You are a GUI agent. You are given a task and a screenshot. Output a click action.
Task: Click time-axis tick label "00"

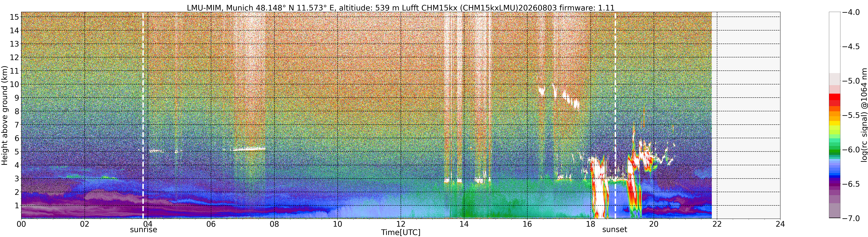21,224
